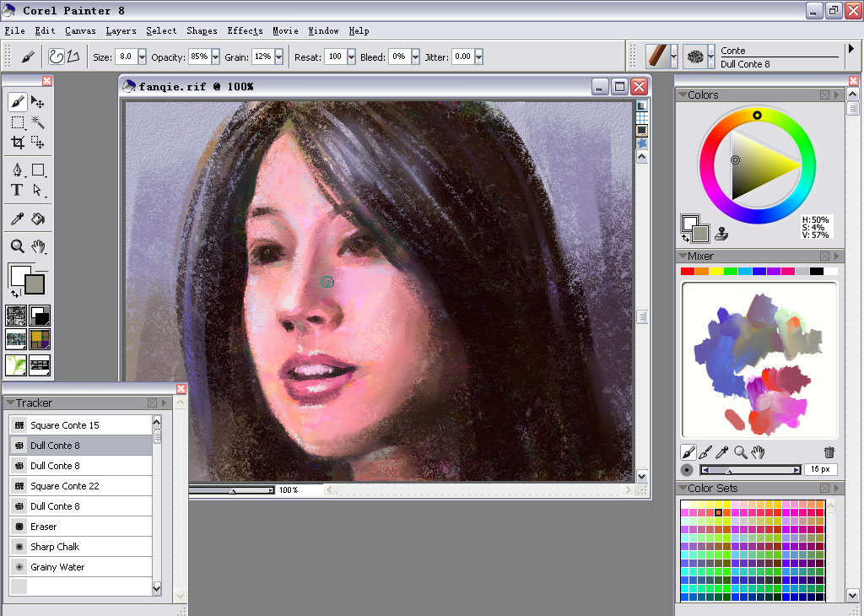Screen dimensions: 864x616
Task: Collapse the Mixer panel
Action: click(683, 257)
